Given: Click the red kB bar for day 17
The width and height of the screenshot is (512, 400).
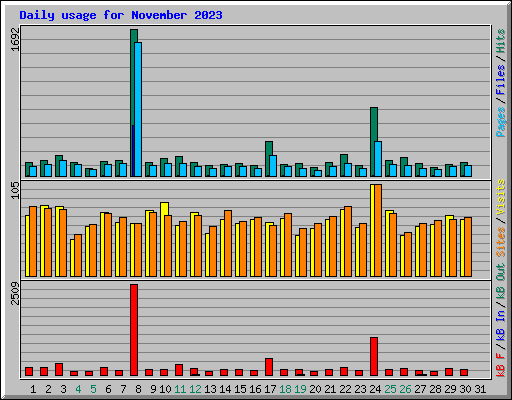Looking at the screenshot, I should click(269, 367).
